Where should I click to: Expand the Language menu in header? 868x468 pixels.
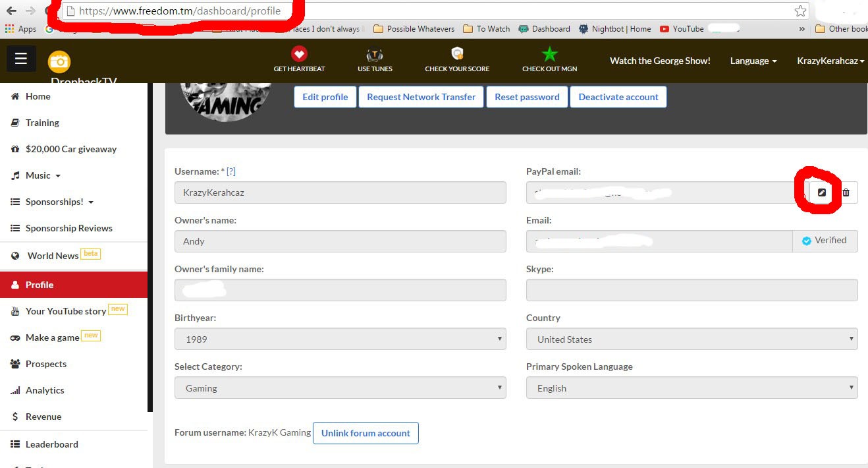coord(753,61)
